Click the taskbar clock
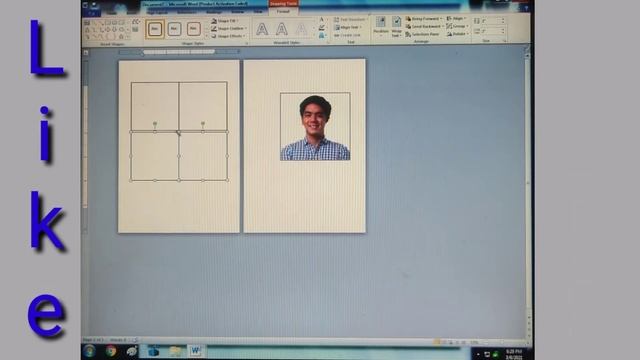 [513, 354]
